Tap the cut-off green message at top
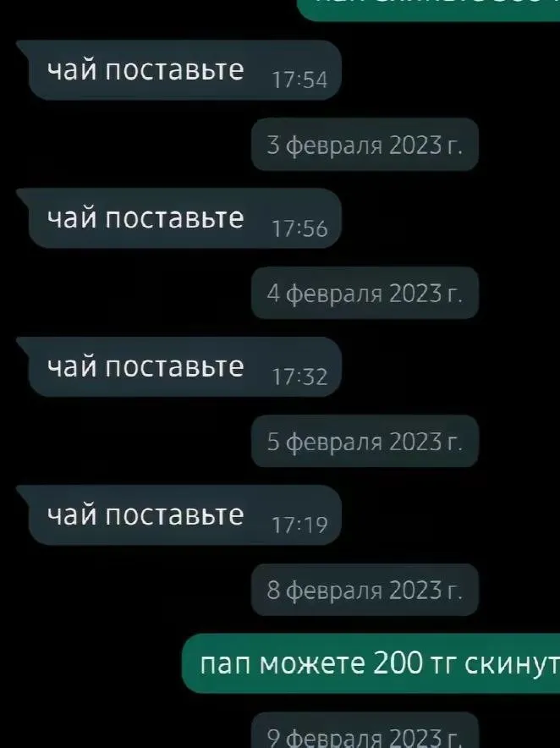 (429, 10)
